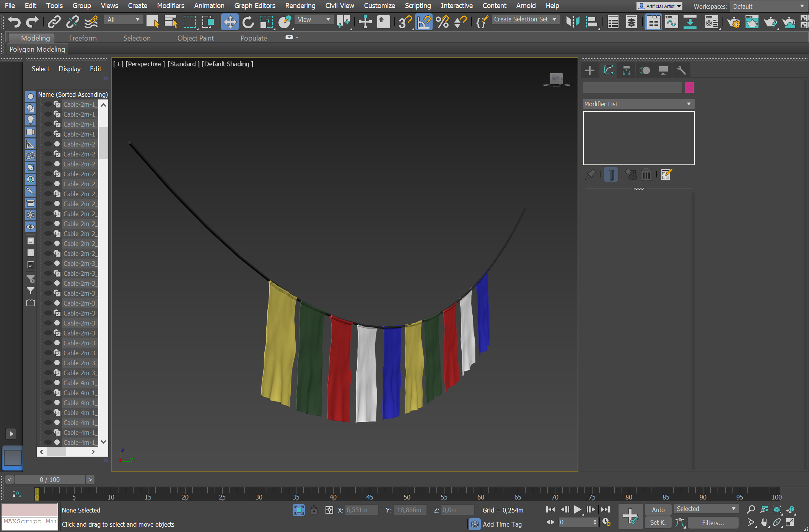Open the Rendering menu
This screenshot has width=809, height=532.
click(x=300, y=5)
